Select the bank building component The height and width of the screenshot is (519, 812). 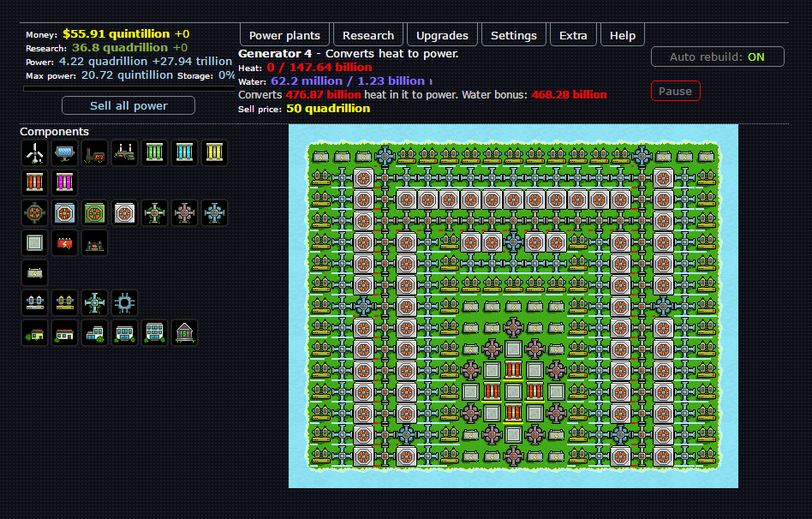tap(185, 333)
